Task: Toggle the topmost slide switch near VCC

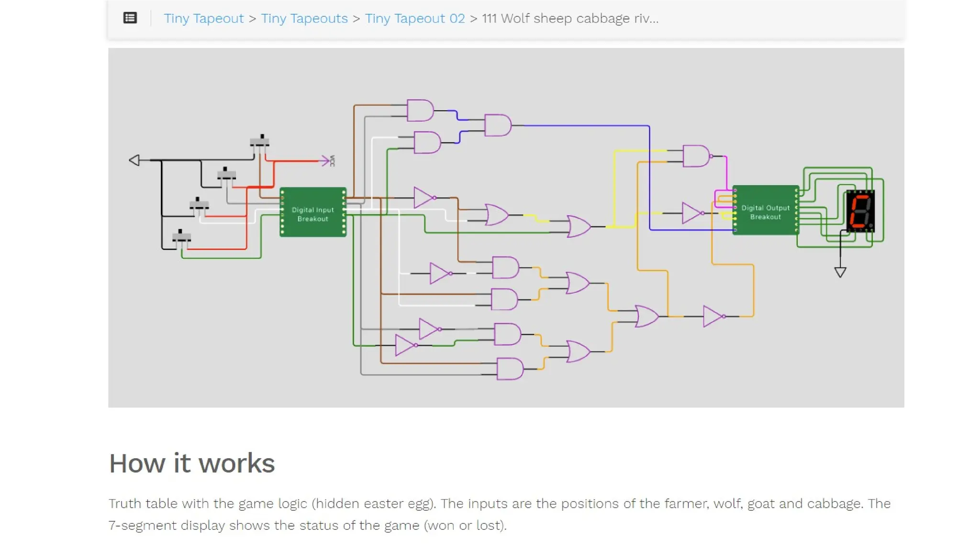Action: 260,141
